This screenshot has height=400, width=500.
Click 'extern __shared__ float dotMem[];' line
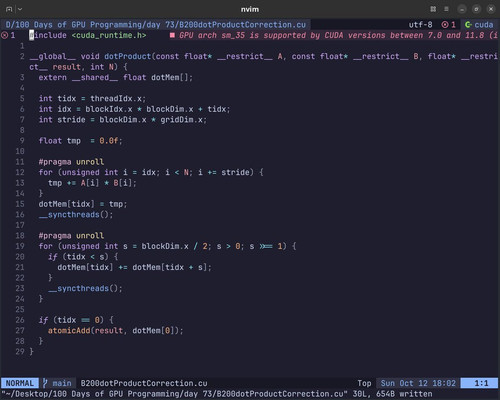coord(115,77)
